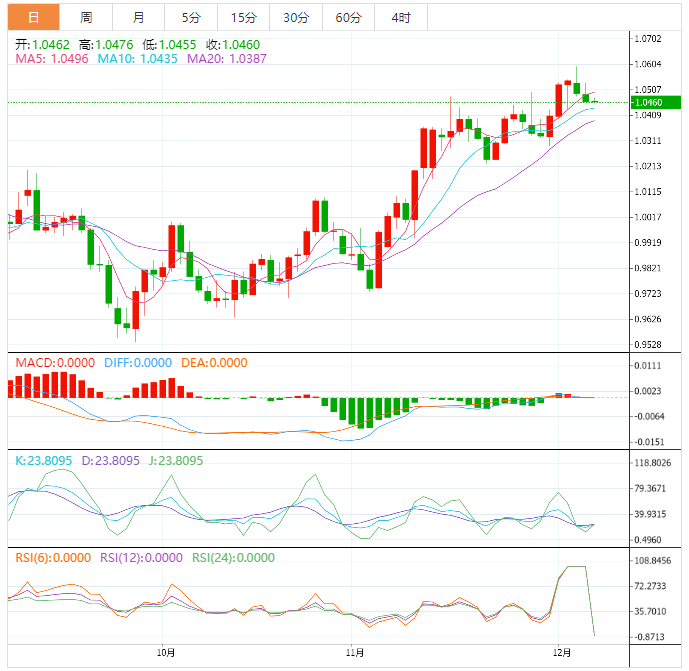Switch to the 日 daily chart tab
The height and width of the screenshot is (671, 689).
coord(34,18)
